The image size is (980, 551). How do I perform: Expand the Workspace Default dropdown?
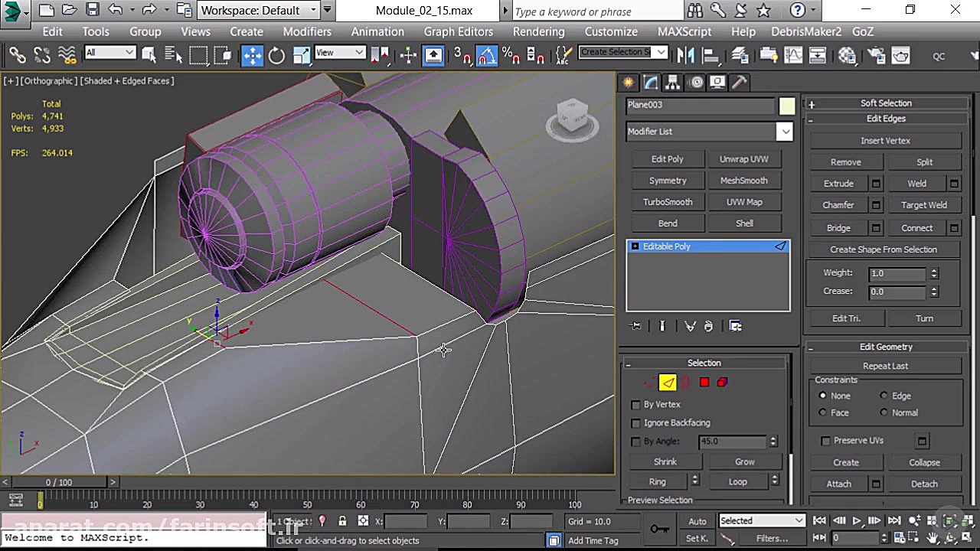(313, 11)
